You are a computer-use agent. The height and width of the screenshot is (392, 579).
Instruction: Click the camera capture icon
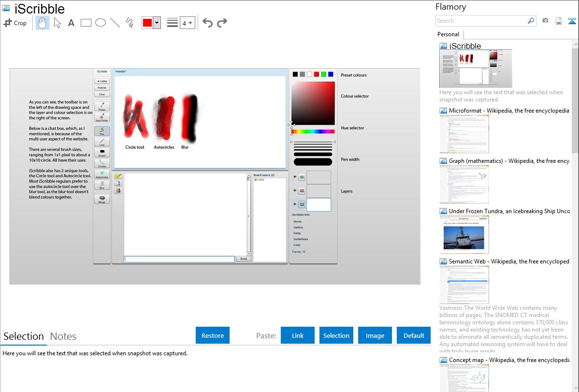click(545, 21)
